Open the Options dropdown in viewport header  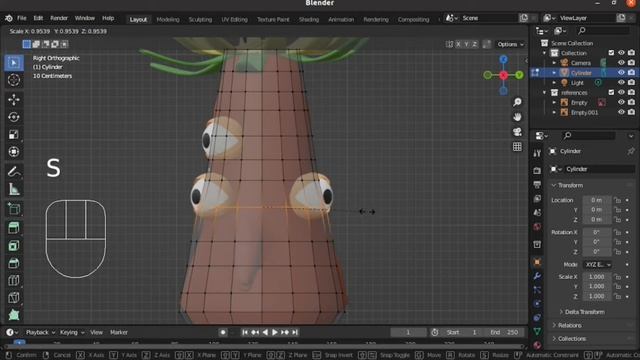[x=510, y=44]
